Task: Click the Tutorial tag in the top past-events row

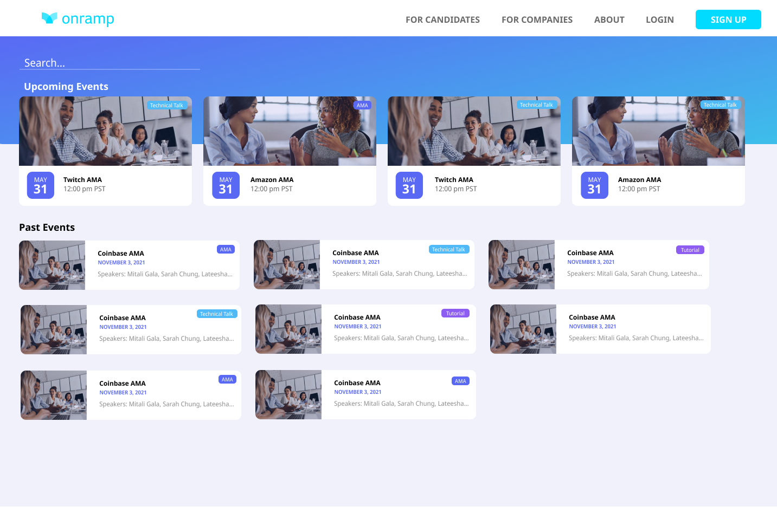Action: click(690, 250)
